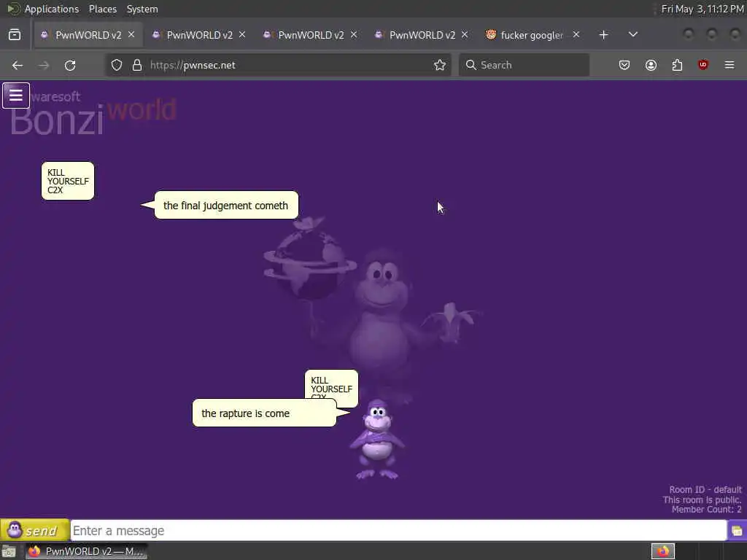Click the padlock site info icon
The height and width of the screenshot is (560, 747).
[137, 65]
